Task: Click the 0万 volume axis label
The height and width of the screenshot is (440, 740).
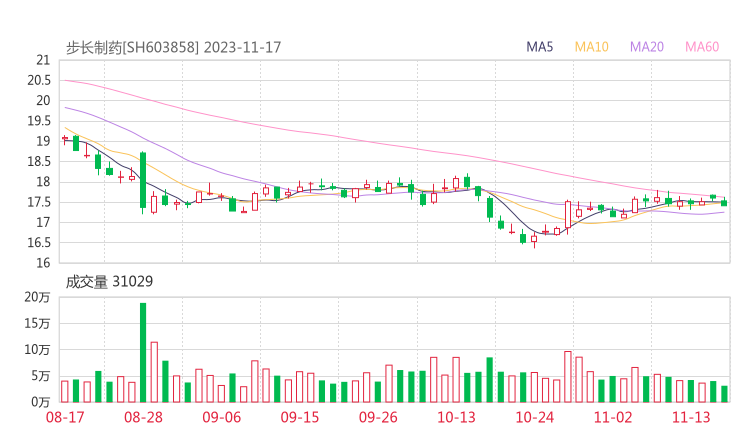Action: point(41,402)
